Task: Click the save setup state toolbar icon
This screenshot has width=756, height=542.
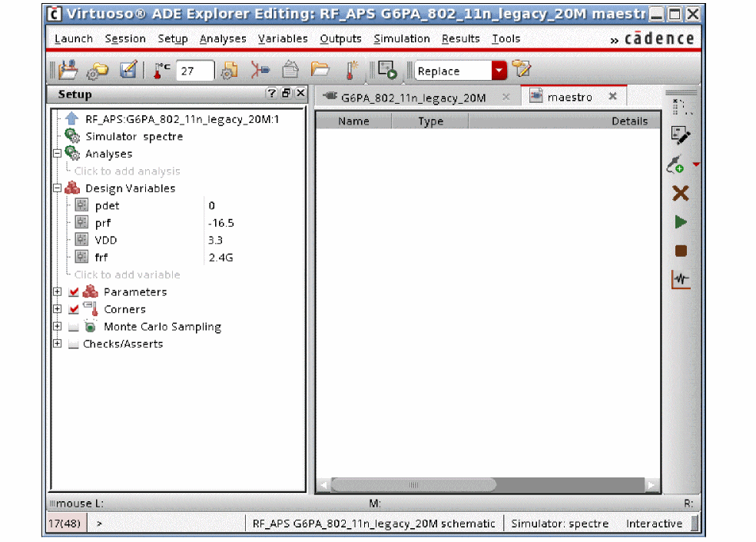Action: (68, 70)
